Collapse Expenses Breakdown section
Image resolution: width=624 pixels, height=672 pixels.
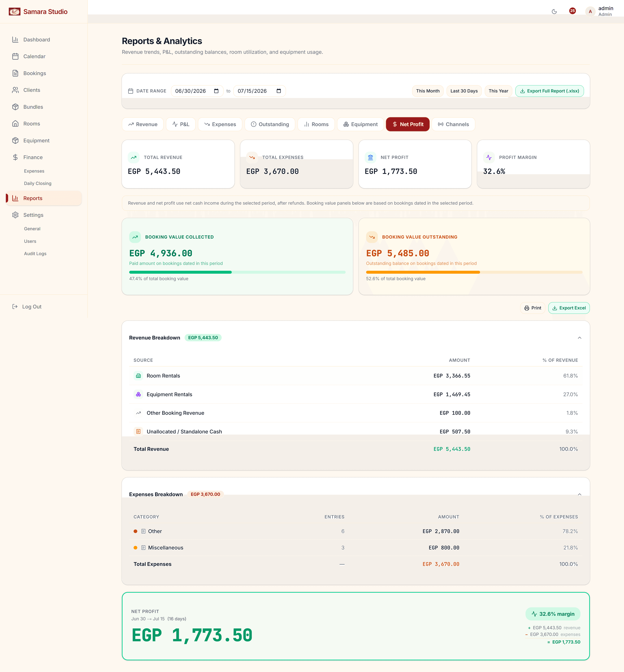(579, 494)
